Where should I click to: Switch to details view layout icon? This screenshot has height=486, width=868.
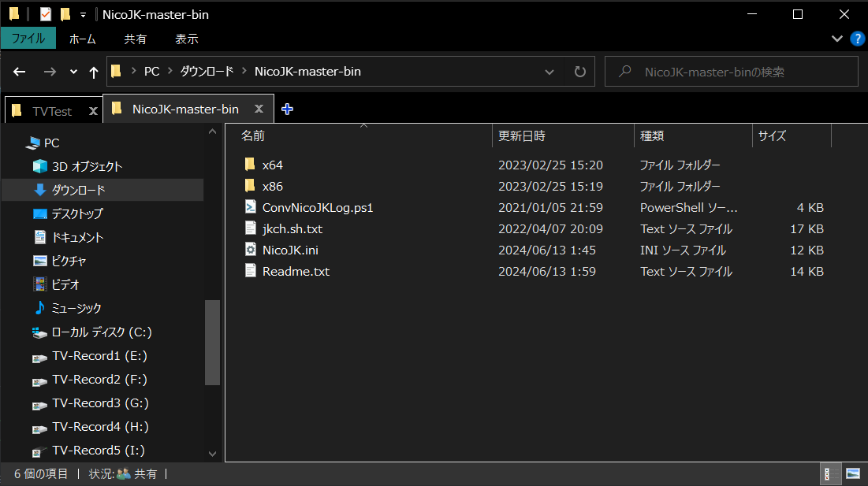click(831, 474)
